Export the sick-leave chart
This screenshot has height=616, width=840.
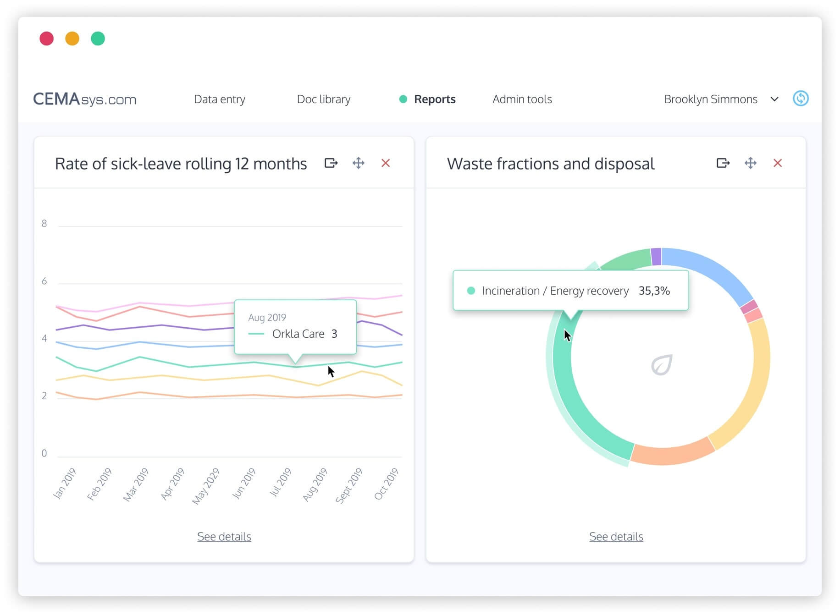[x=331, y=163]
